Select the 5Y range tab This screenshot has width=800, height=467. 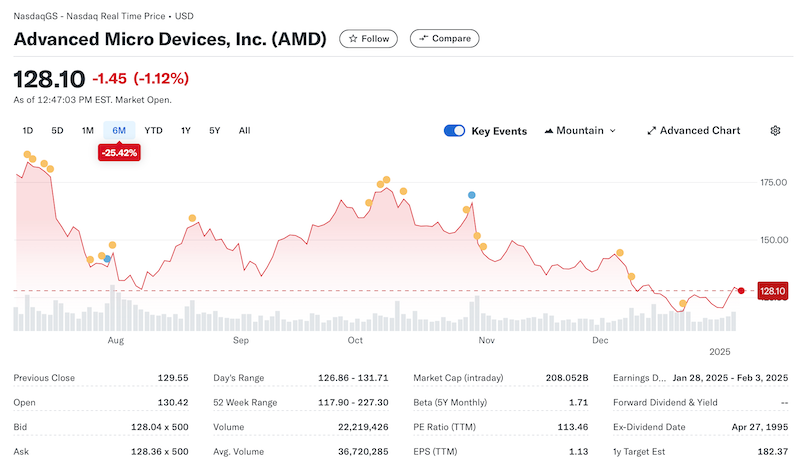(x=214, y=131)
